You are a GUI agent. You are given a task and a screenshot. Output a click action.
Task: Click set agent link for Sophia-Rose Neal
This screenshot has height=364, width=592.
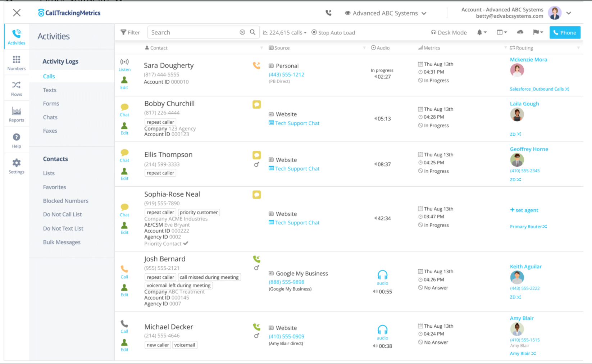[524, 210]
